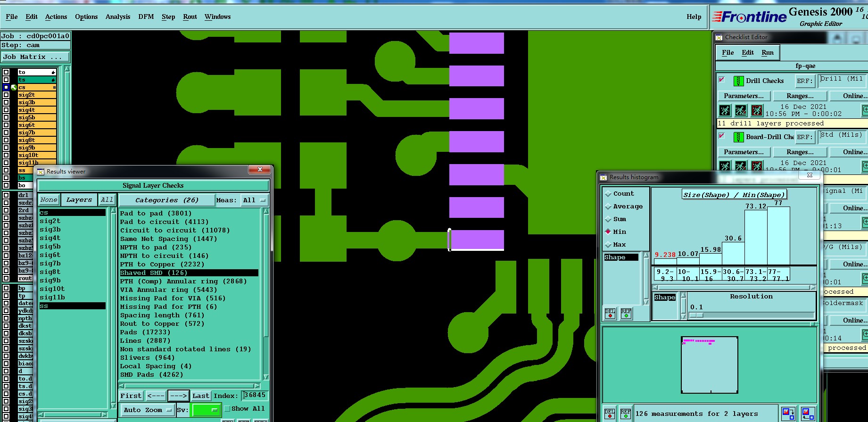Toggle display checkbox for layer 'to'
This screenshot has width=868, height=422.
pos(6,72)
